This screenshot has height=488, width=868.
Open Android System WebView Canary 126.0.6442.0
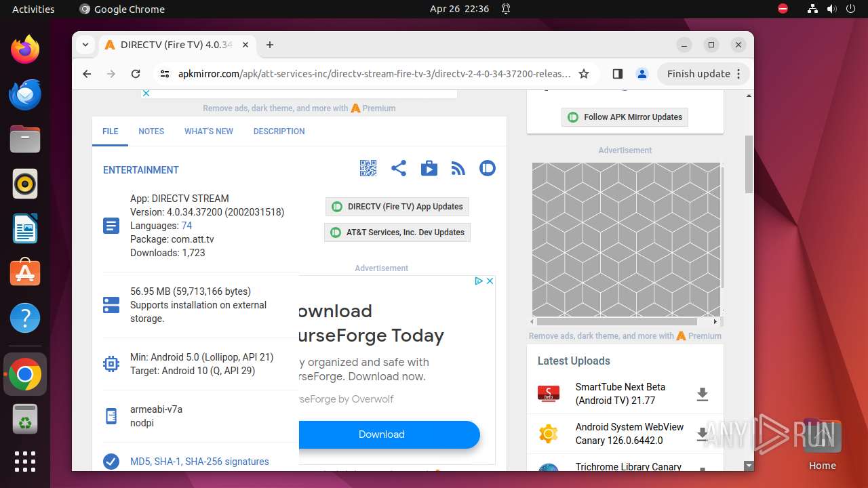point(630,434)
